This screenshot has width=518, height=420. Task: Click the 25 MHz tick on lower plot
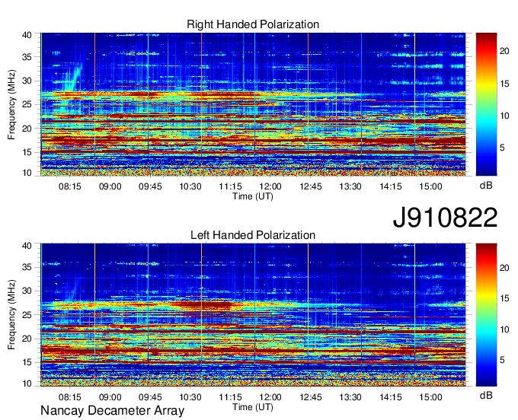pos(27,315)
